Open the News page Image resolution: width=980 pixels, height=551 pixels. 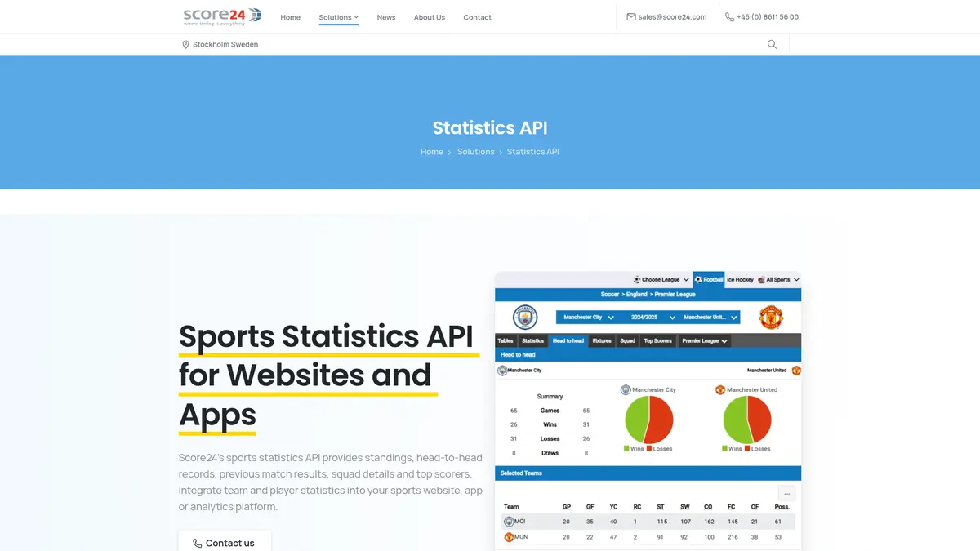pyautogui.click(x=386, y=17)
